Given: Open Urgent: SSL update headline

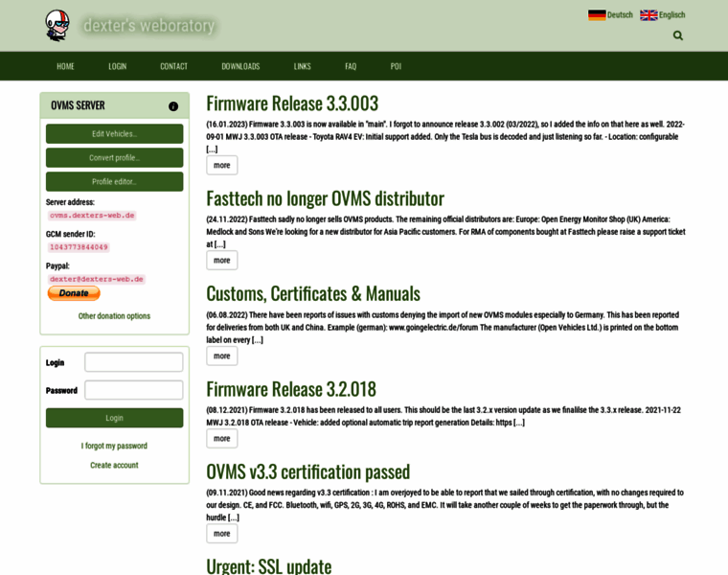Looking at the screenshot, I should pos(269,566).
